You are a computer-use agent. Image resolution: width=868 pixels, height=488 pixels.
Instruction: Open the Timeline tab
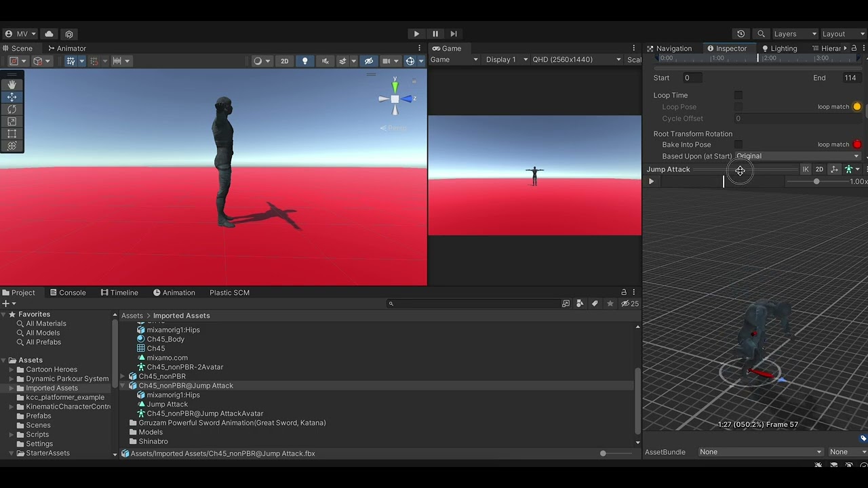(119, 293)
